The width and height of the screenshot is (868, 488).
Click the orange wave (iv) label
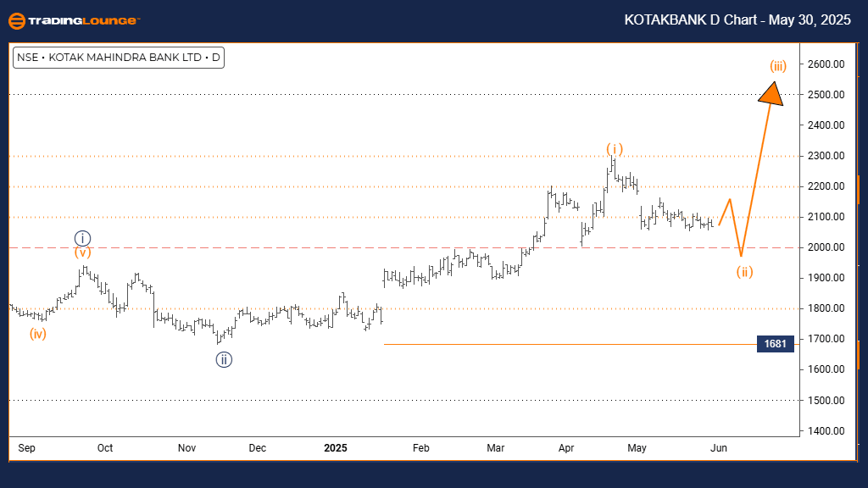36,333
